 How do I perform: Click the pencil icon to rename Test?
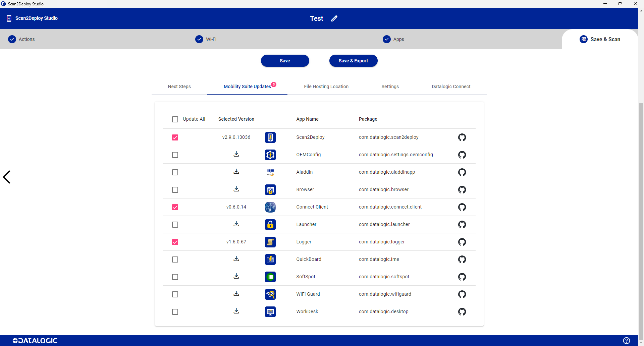pyautogui.click(x=334, y=18)
